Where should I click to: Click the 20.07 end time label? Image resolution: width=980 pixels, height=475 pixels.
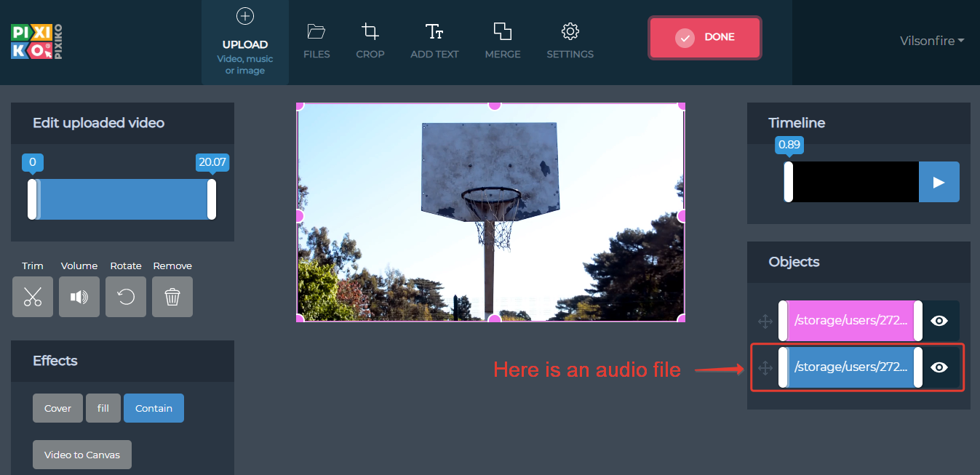pyautogui.click(x=212, y=162)
